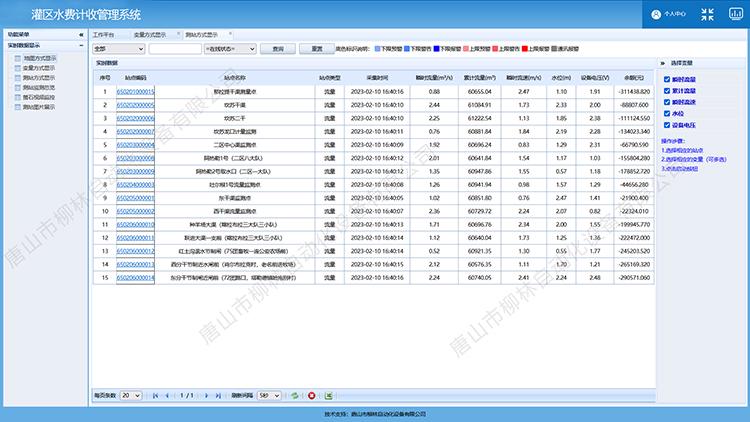Go to next page in pager
Viewport: 750px width, 422px height.
(207, 396)
